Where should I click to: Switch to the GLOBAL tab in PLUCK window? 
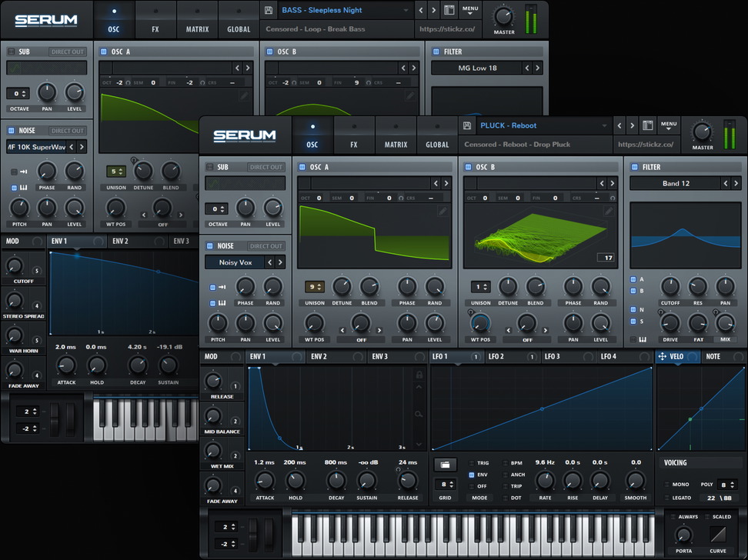tap(437, 136)
